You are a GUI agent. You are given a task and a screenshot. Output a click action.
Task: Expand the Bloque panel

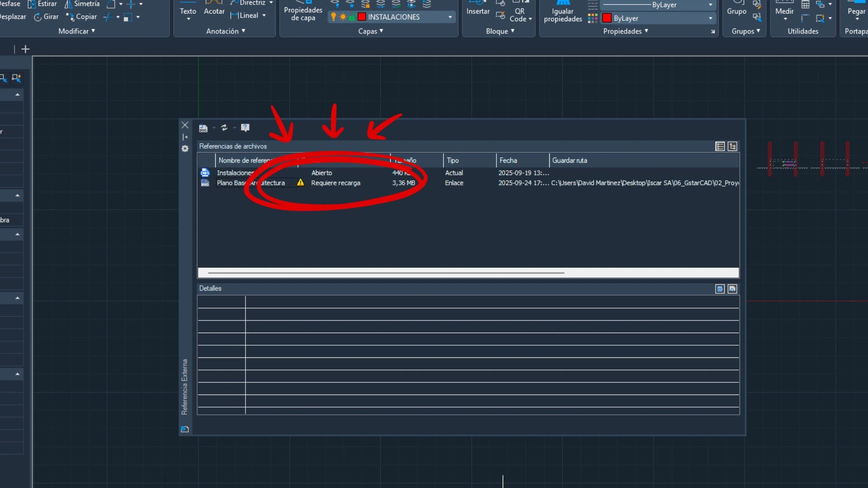[x=500, y=31]
